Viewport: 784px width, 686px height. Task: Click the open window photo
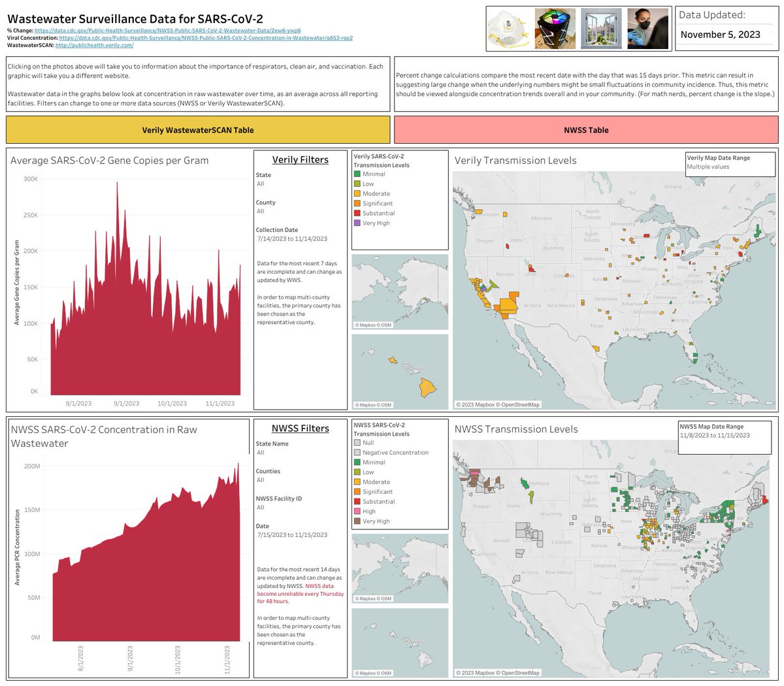pos(600,29)
